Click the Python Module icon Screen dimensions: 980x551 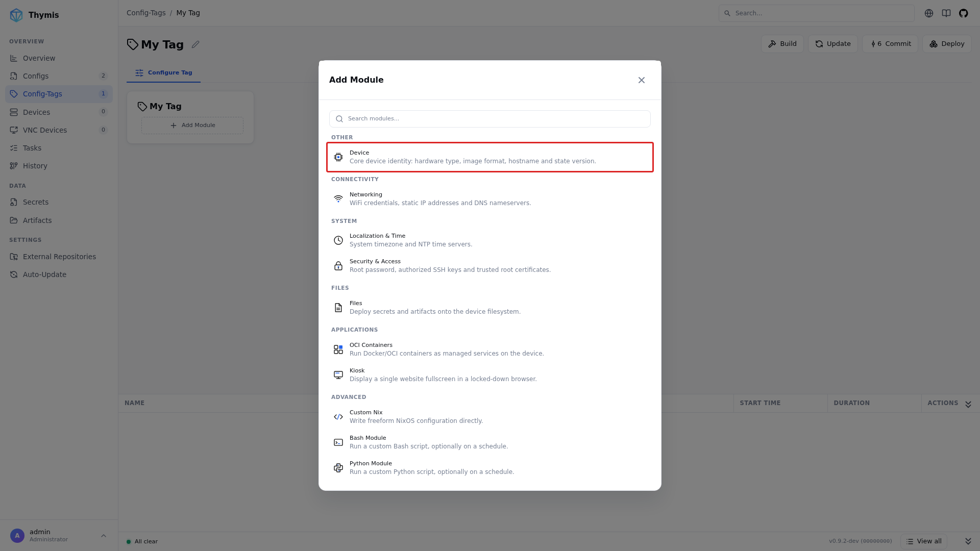point(338,468)
